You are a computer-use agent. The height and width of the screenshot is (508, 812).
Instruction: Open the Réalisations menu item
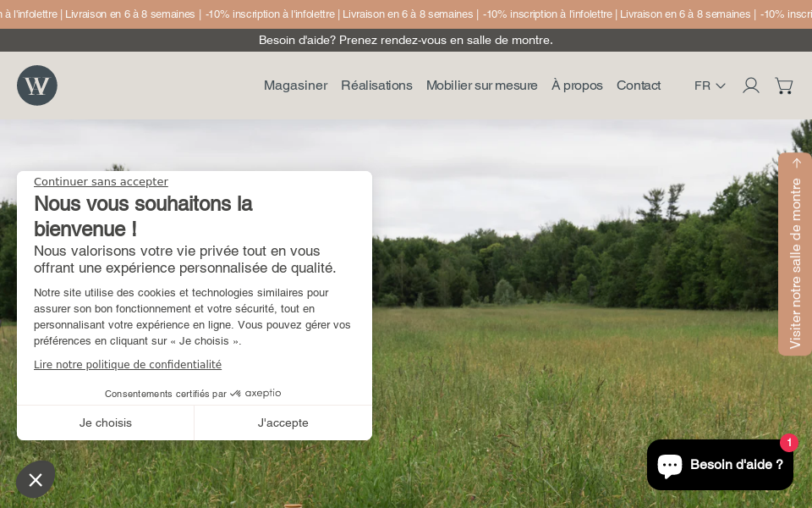coord(376,86)
